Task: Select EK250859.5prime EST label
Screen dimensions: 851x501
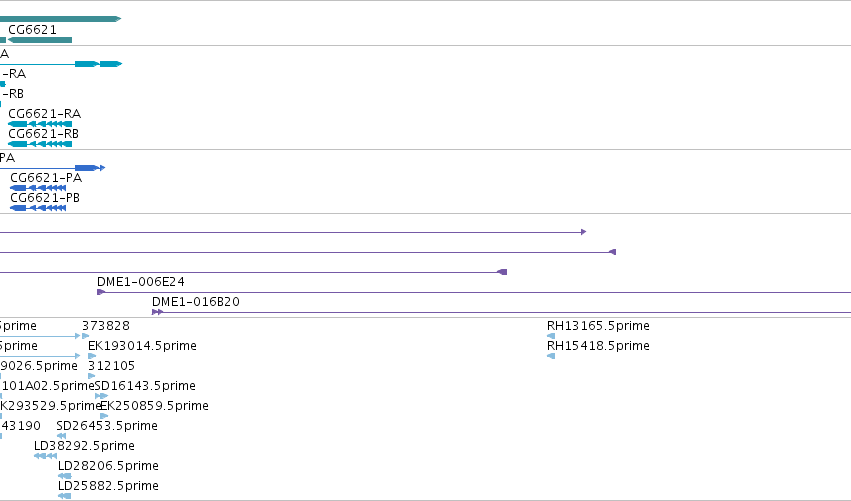Action: pyautogui.click(x=154, y=407)
